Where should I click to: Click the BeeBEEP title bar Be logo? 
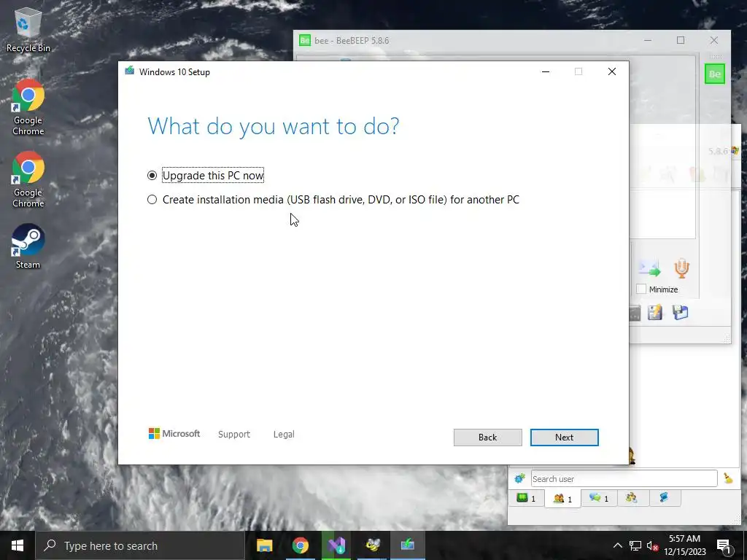coord(305,41)
